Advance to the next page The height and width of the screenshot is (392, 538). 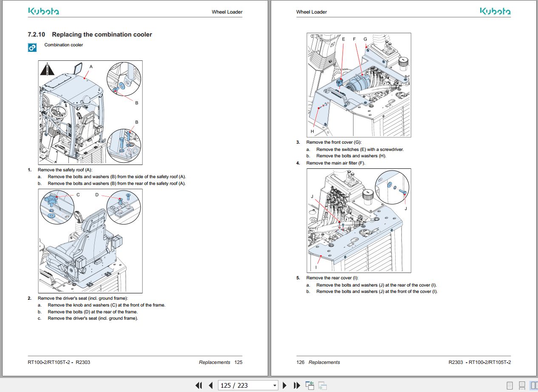284,385
